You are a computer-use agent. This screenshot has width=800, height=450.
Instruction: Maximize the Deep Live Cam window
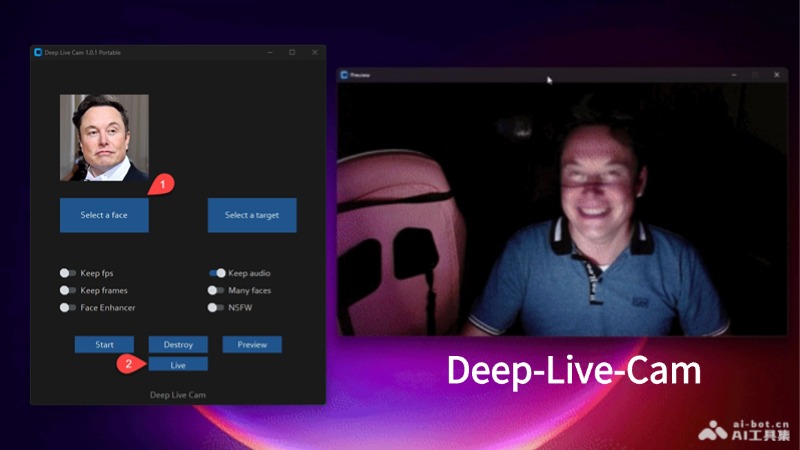coord(292,52)
